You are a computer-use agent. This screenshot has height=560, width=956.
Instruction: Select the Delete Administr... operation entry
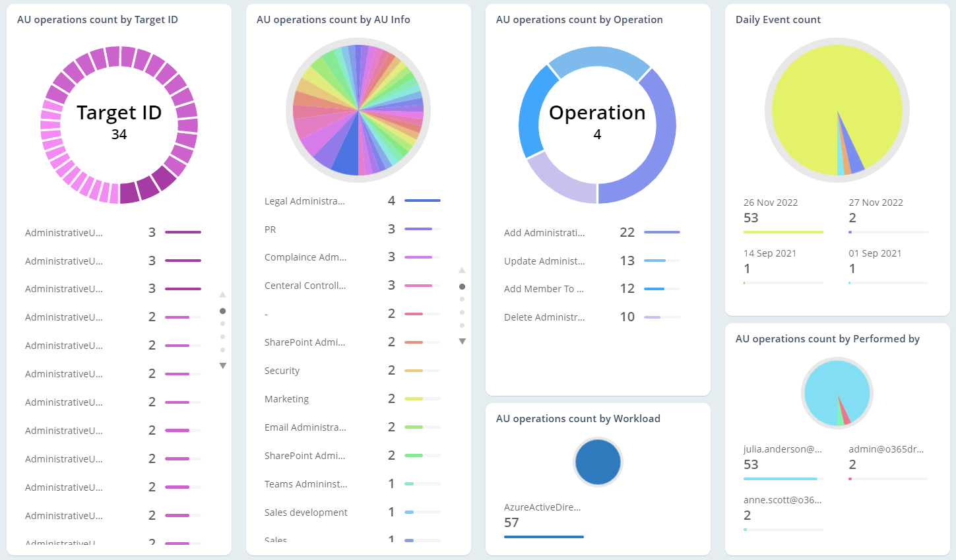pos(544,317)
